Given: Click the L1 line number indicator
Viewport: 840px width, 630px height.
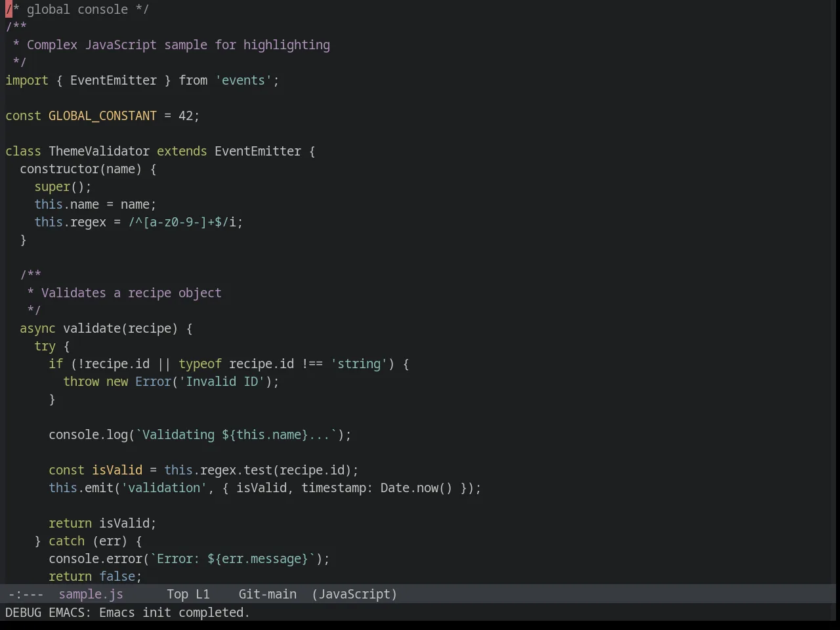Looking at the screenshot, I should pyautogui.click(x=203, y=594).
